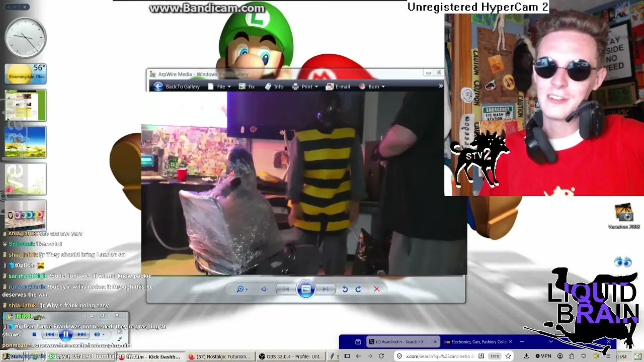
Task: Open the File menu in Photo Gallery
Action: click(220, 86)
